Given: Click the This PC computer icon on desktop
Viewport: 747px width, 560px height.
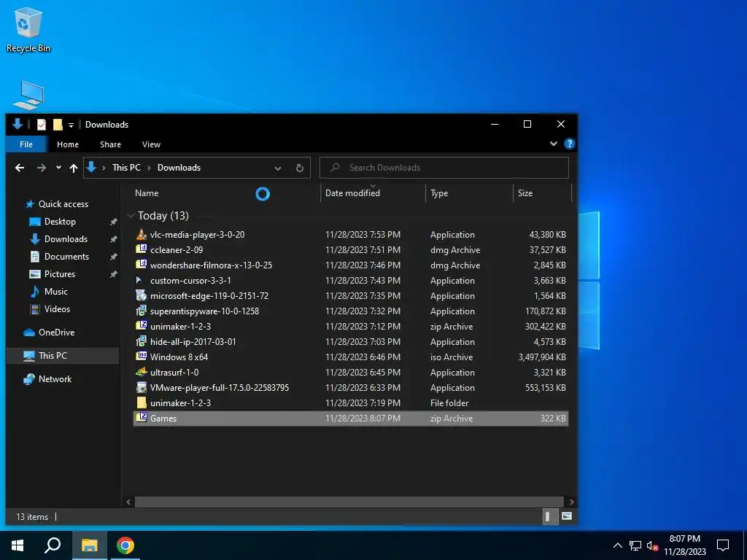Looking at the screenshot, I should tap(29, 96).
